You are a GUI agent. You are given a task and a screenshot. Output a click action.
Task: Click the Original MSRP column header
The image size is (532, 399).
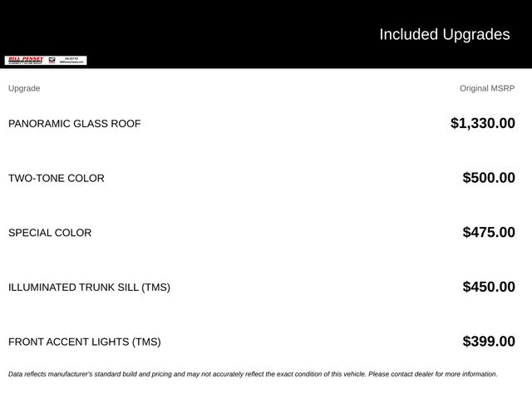487,88
